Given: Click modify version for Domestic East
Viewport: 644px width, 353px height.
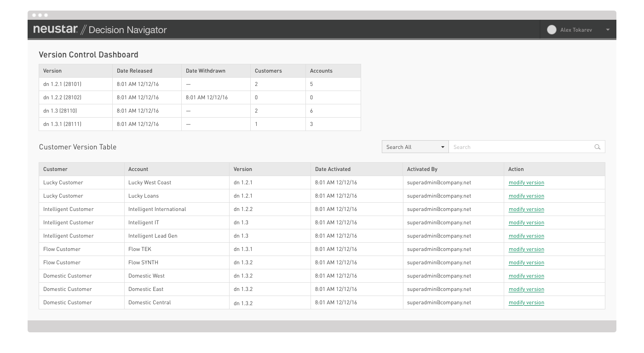Looking at the screenshot, I should click(x=526, y=289).
